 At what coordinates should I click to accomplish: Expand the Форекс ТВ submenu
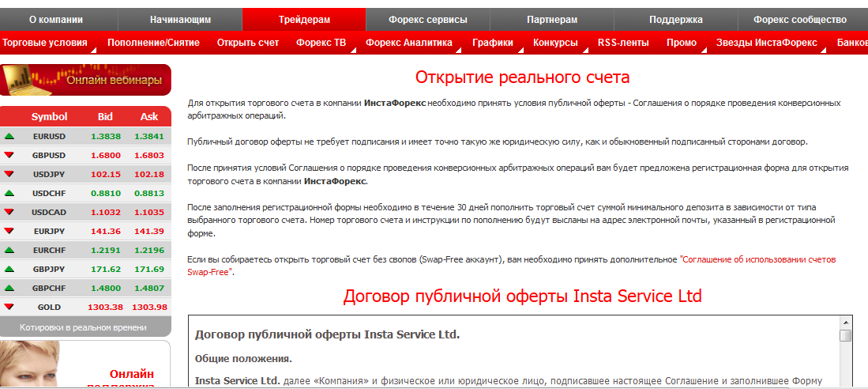pyautogui.click(x=321, y=43)
